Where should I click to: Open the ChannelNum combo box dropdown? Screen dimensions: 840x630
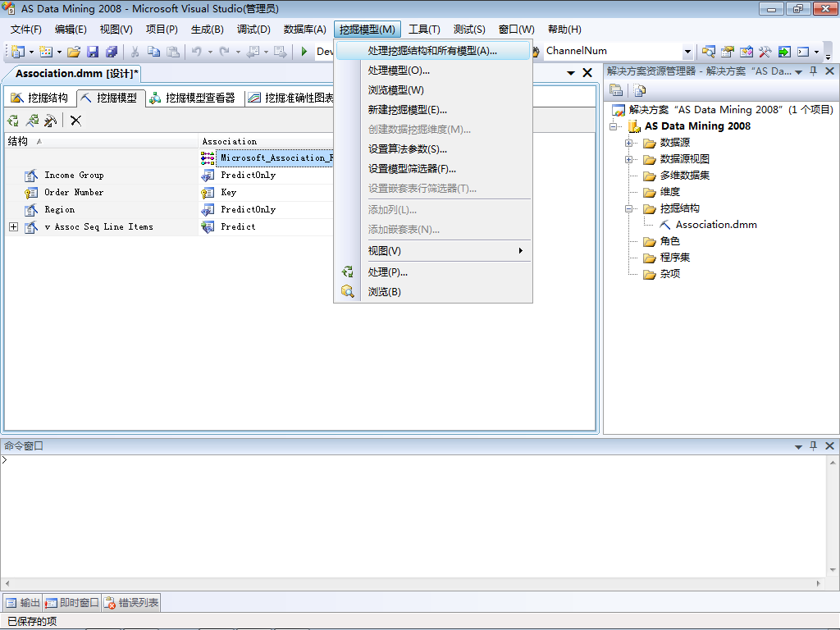(687, 52)
